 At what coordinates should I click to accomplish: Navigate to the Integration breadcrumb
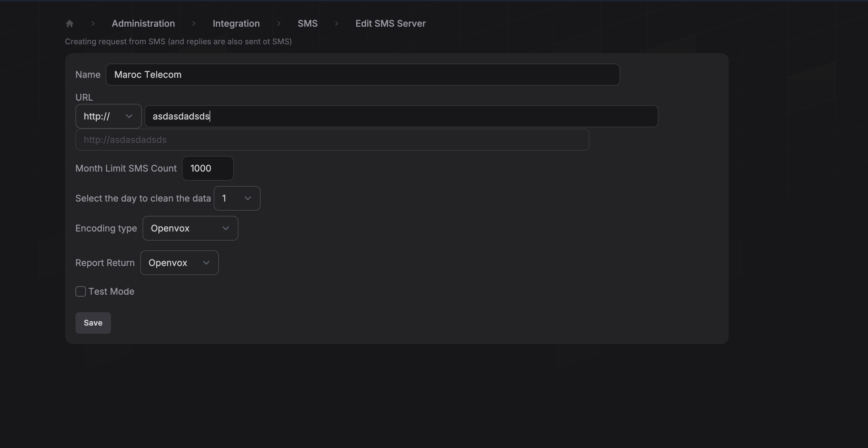click(x=236, y=23)
